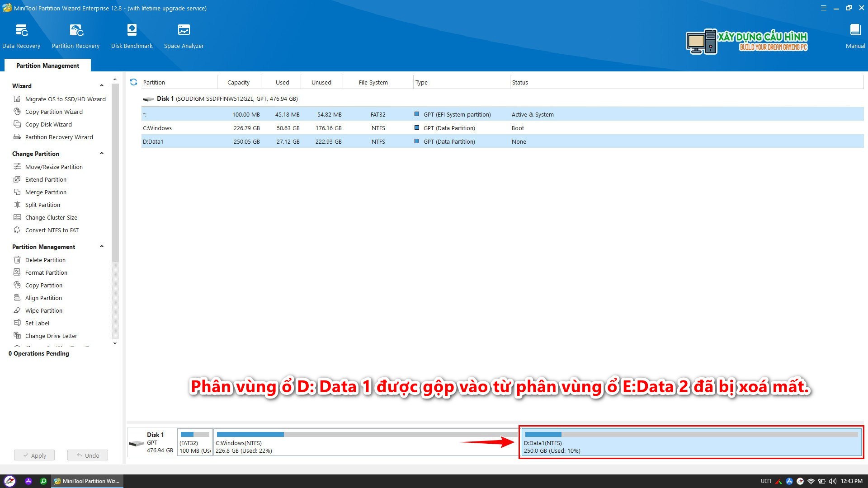Click the volume speaker tray icon
This screenshot has width=868, height=488.
tap(833, 481)
